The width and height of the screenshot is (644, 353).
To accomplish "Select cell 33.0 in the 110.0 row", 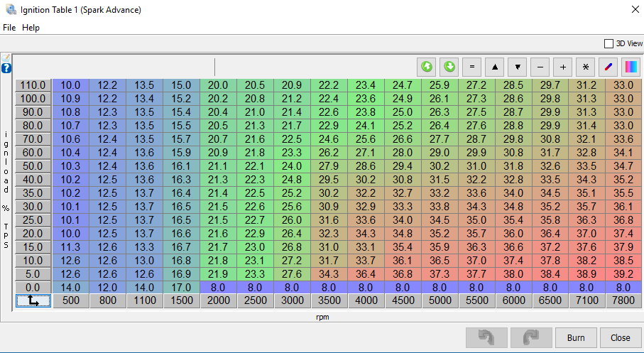I will click(x=623, y=85).
